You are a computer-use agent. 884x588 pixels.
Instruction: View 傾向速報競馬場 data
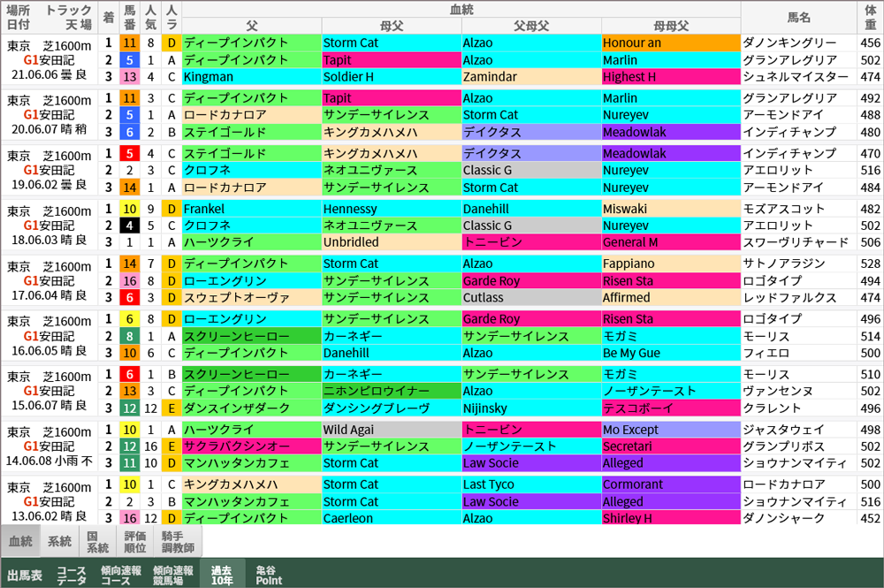(x=173, y=573)
